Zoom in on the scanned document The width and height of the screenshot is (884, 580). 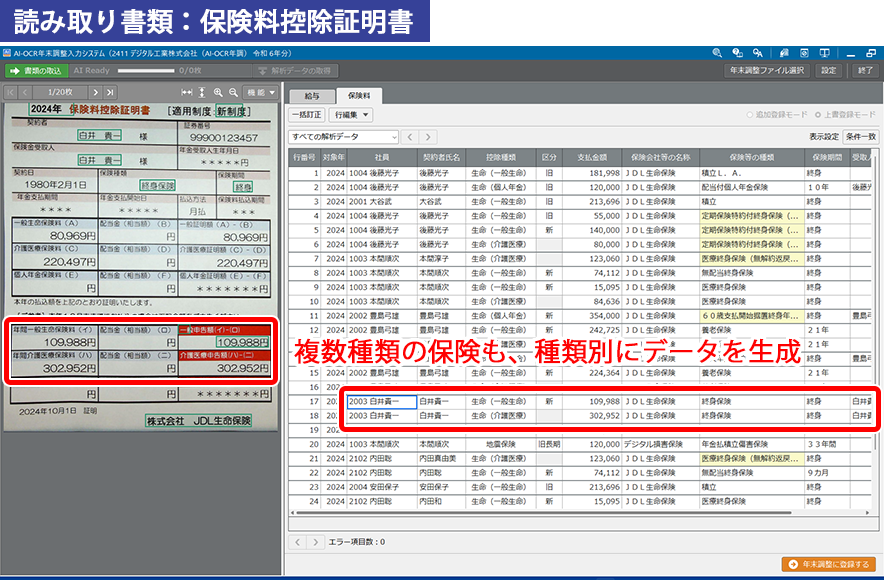coord(218,92)
